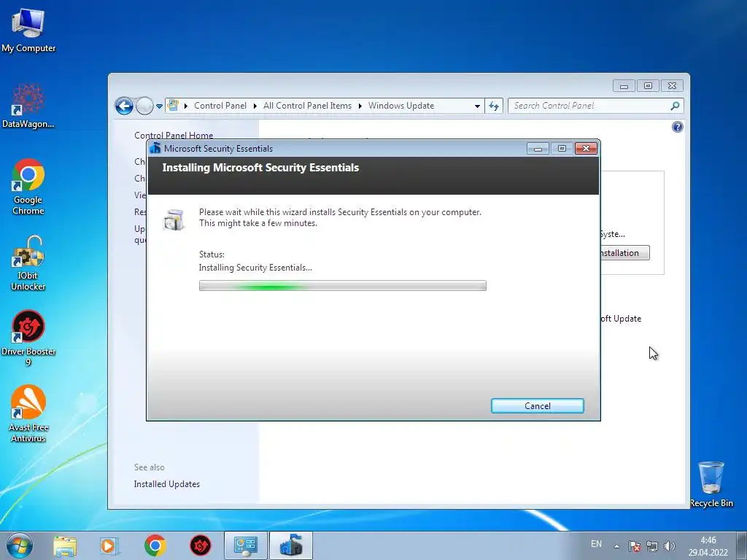747x560 pixels.
Task: Open the DataWagon desktop shortcut
Action: (x=28, y=106)
